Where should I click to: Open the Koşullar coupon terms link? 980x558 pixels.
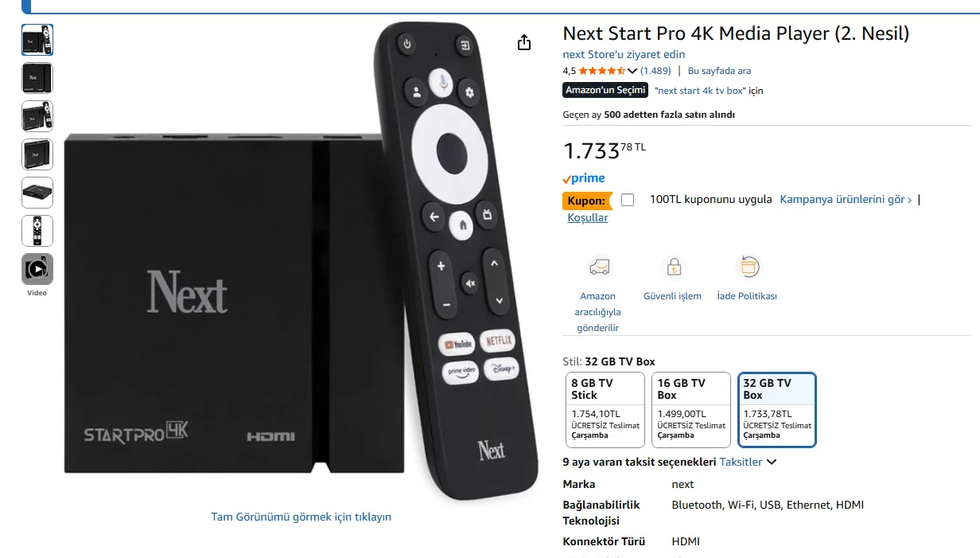click(588, 217)
